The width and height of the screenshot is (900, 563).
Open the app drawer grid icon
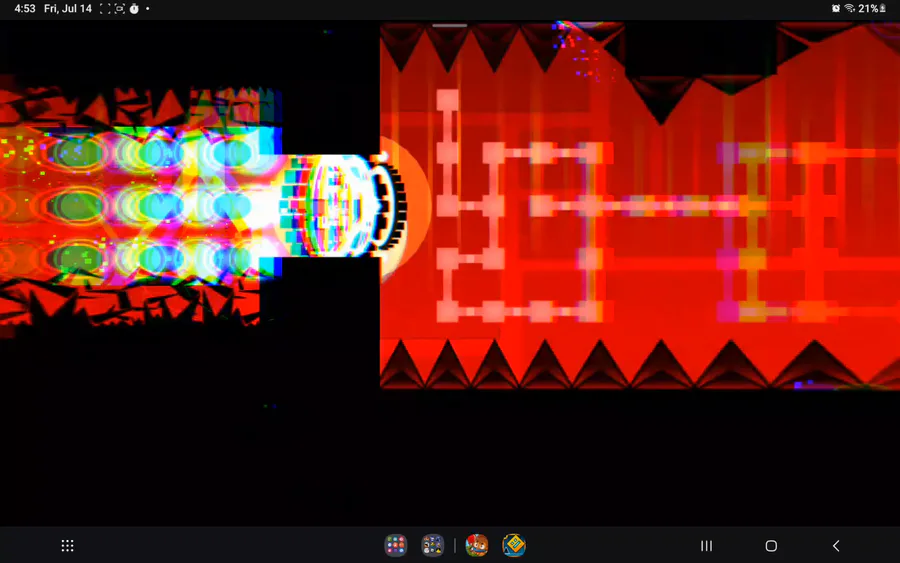(x=68, y=546)
